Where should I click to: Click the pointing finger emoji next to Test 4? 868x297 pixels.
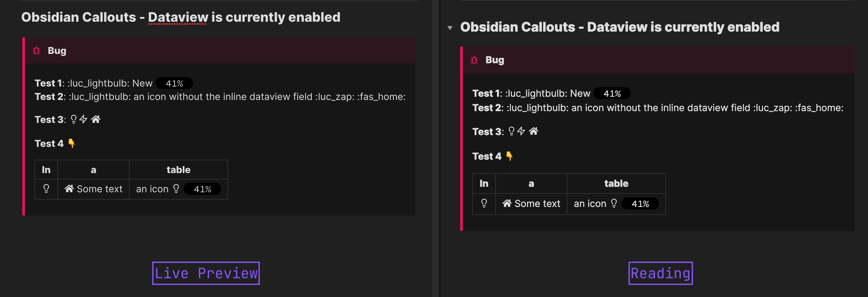coord(71,143)
